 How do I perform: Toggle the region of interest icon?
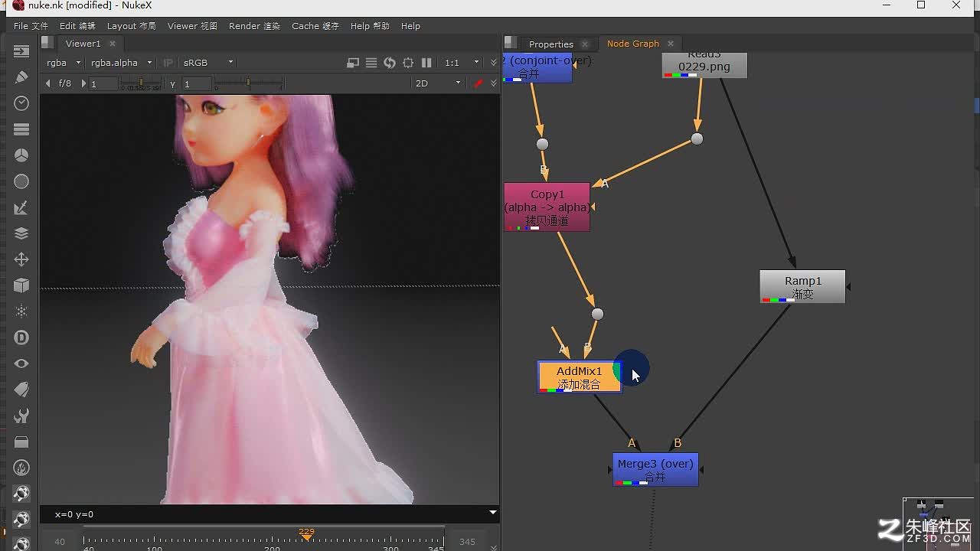point(408,63)
